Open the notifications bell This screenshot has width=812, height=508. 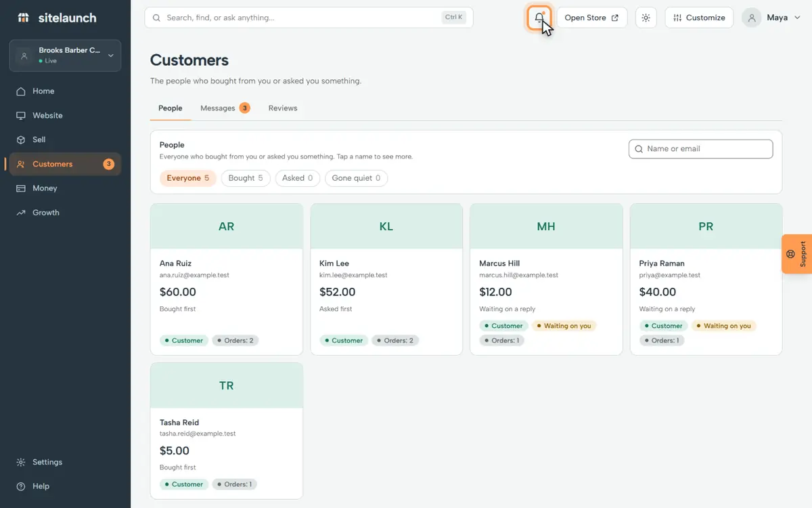coord(539,18)
